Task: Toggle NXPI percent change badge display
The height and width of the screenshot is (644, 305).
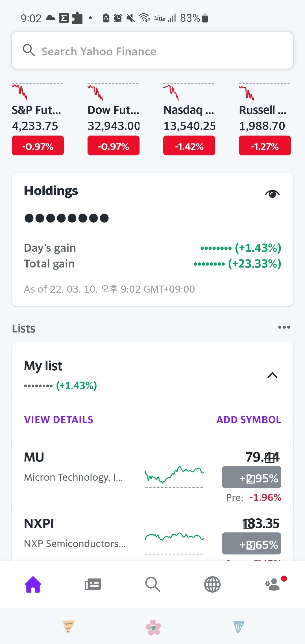Action: 251,543
